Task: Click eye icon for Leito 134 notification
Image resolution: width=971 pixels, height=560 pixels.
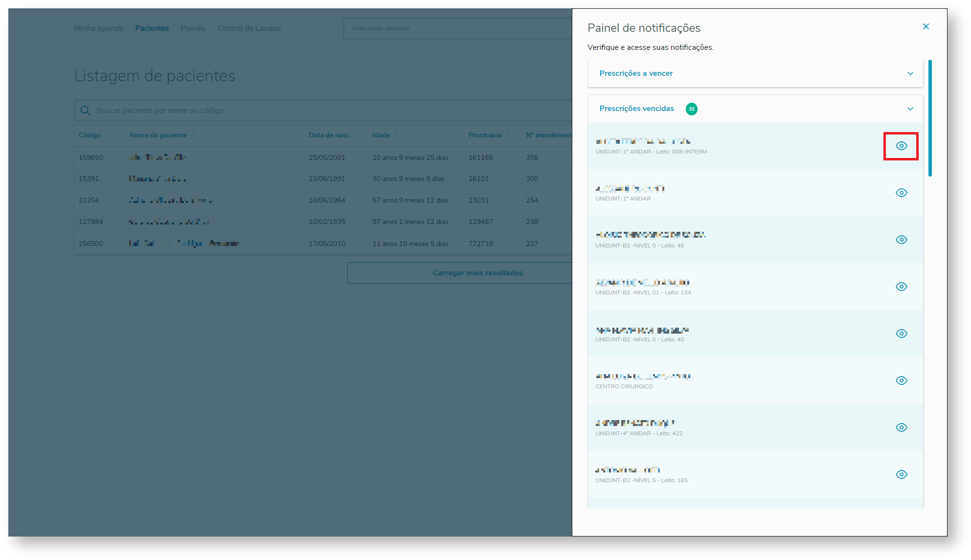Action: [x=901, y=287]
